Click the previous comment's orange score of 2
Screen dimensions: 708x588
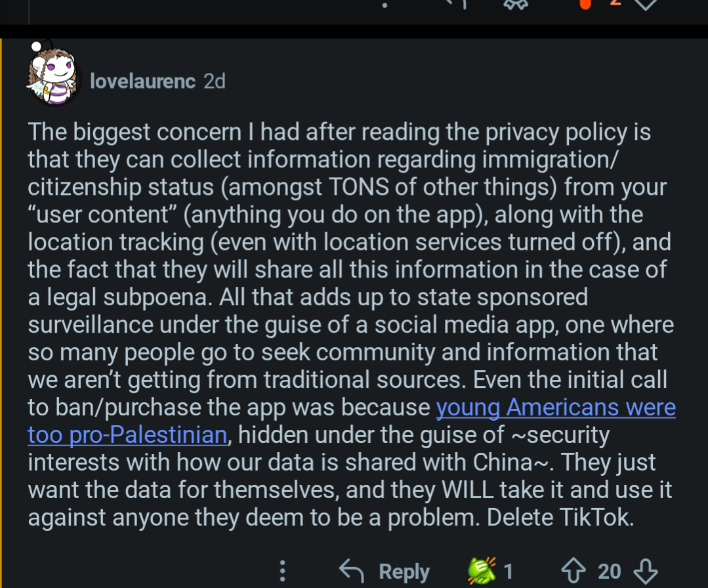(x=615, y=3)
